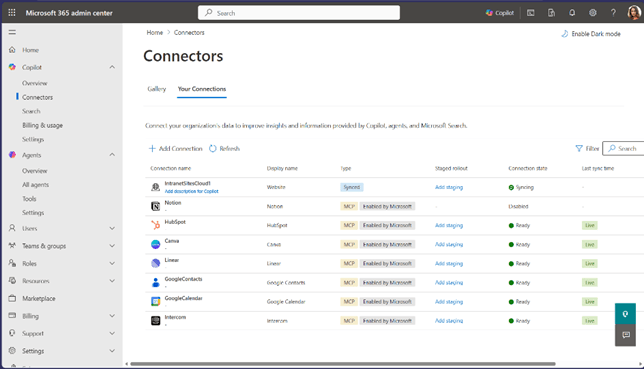Expand the Support sidebar section
Viewport: 644px width, 369px height.
[112, 333]
